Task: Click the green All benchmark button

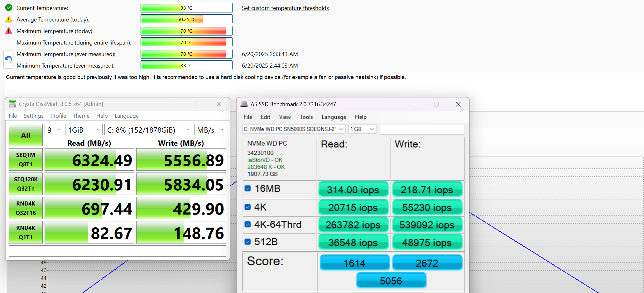Action: (x=26, y=135)
